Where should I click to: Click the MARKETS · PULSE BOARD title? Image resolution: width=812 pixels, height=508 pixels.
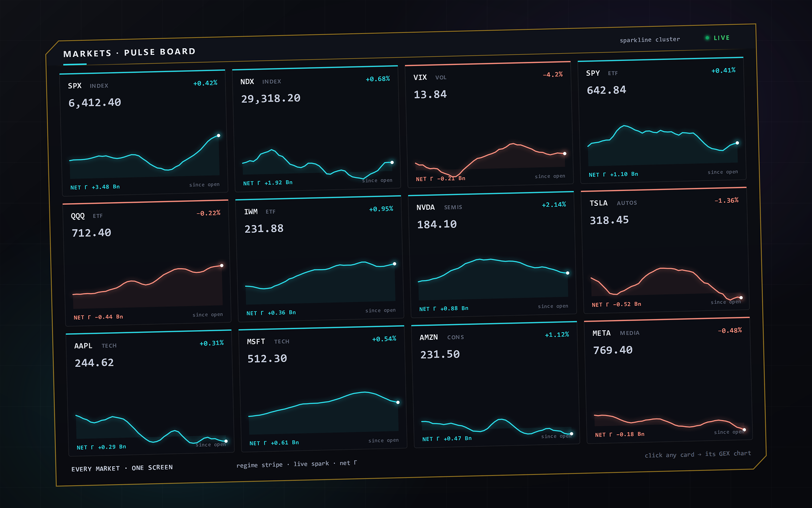pos(129,53)
